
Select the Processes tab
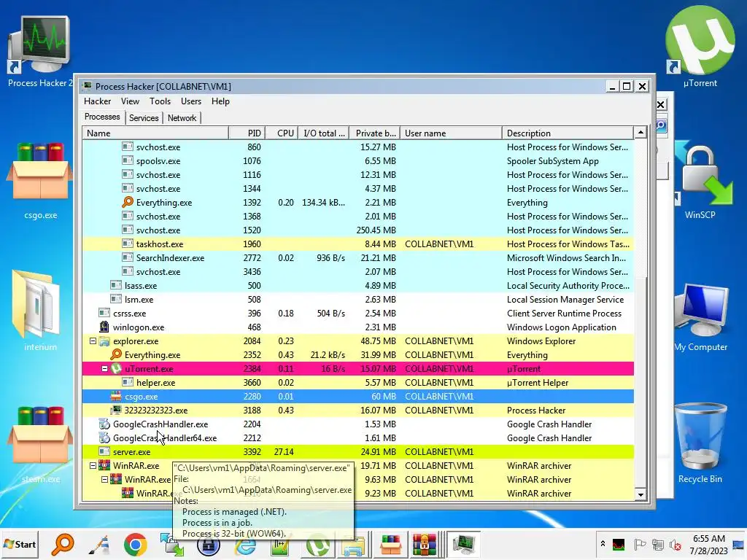coord(102,117)
